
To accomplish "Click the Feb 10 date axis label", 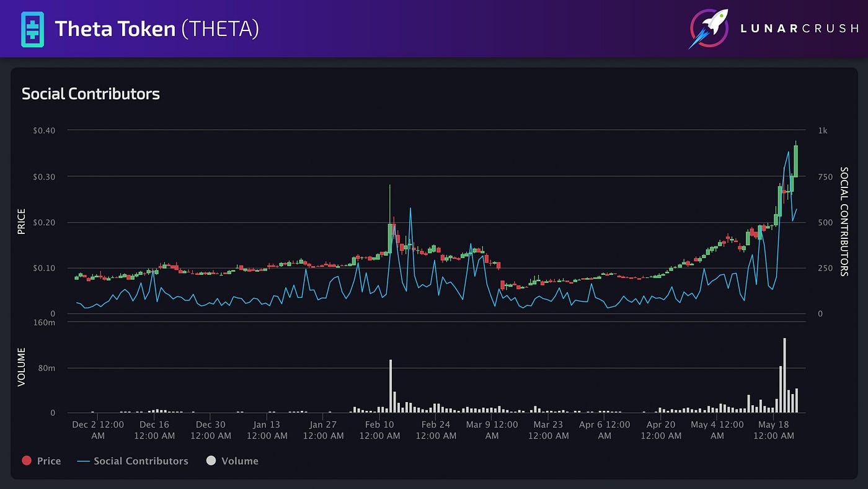I will tap(380, 430).
